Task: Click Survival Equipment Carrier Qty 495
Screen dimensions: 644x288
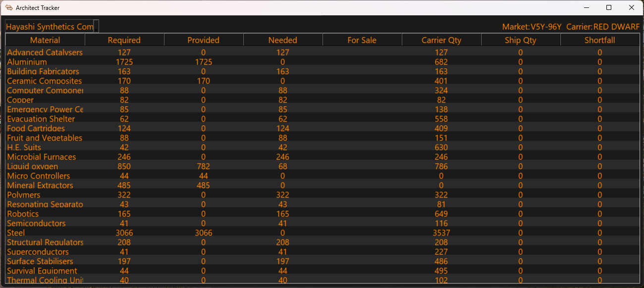Action: 441,271
